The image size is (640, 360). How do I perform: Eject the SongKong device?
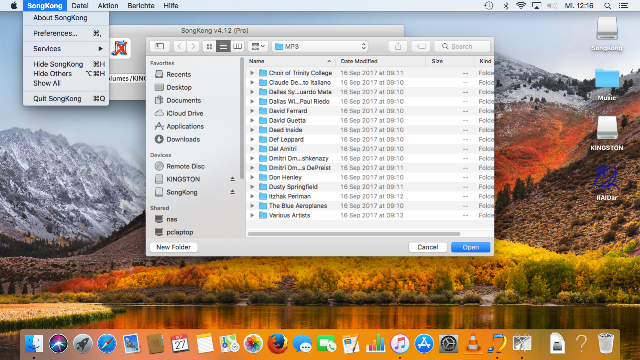(232, 192)
